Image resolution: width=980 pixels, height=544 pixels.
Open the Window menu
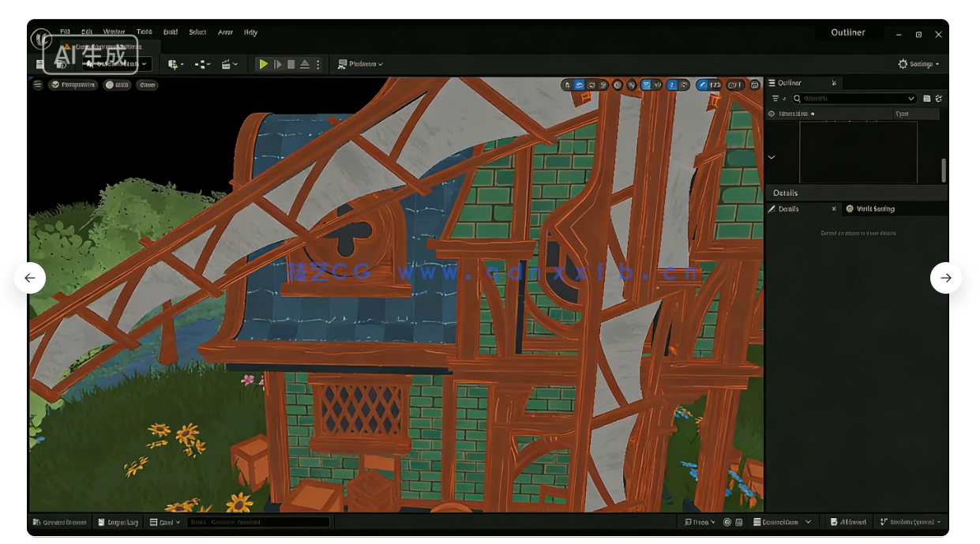coord(113,32)
